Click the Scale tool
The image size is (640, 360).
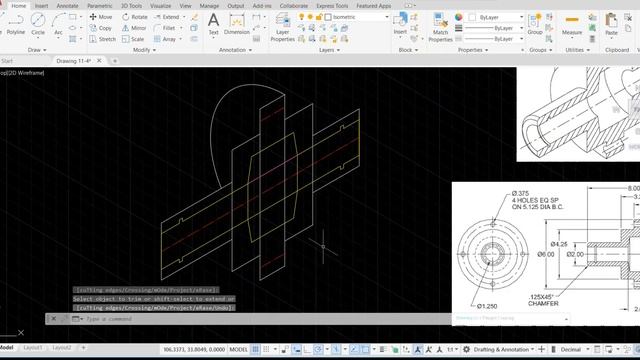133,39
